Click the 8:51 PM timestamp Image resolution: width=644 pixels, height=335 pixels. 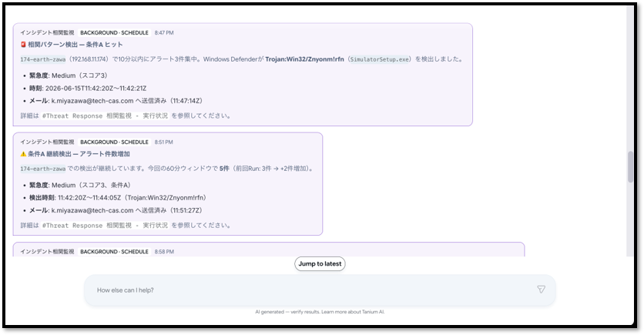pyautogui.click(x=163, y=142)
